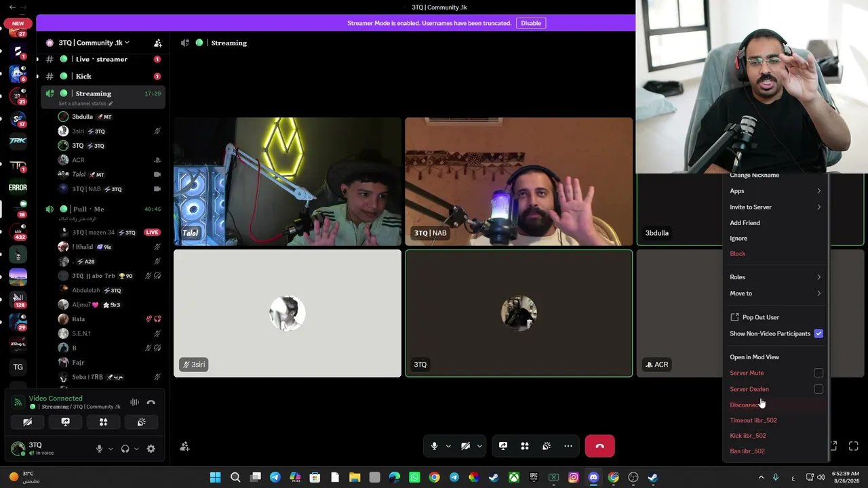This screenshot has height=488, width=868.
Task: Choose Disconnect in the user context menu
Action: pyautogui.click(x=776, y=405)
